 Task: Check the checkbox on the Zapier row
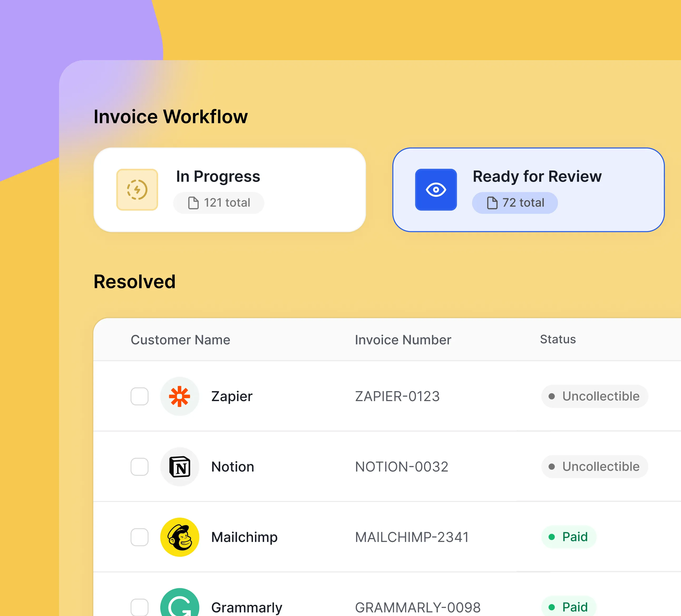point(139,396)
